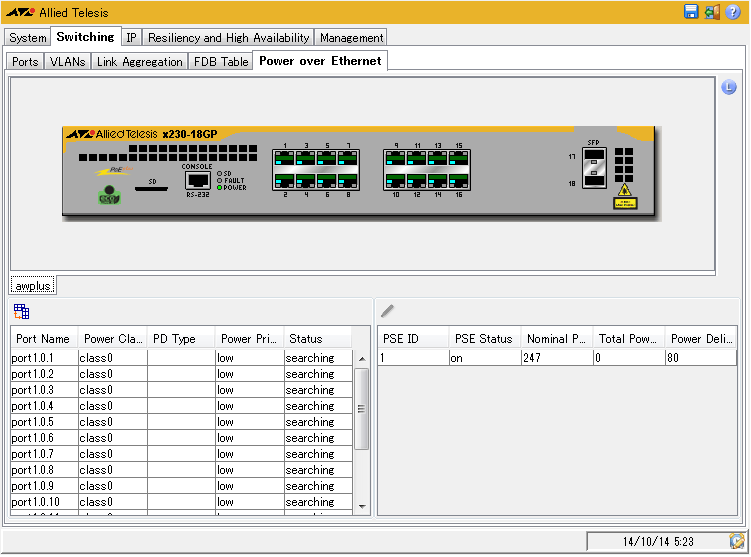
Task: Switch to the Ports sub-tab
Action: [x=25, y=62]
